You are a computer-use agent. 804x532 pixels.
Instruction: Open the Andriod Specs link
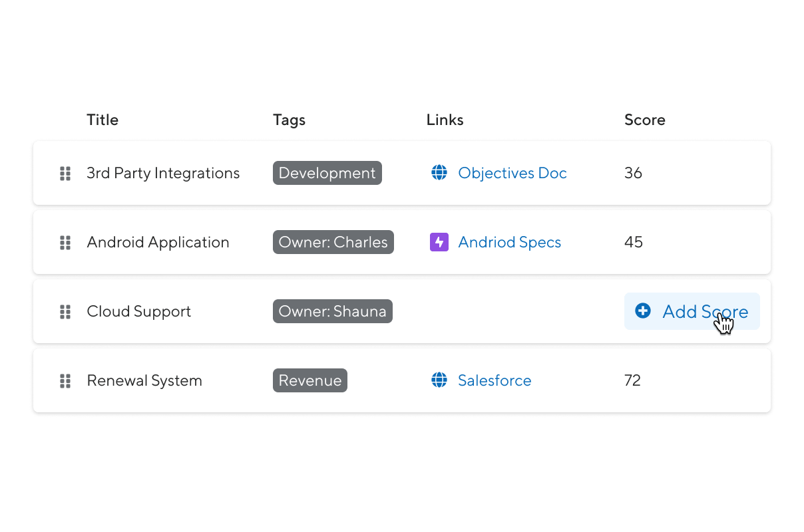tap(509, 243)
